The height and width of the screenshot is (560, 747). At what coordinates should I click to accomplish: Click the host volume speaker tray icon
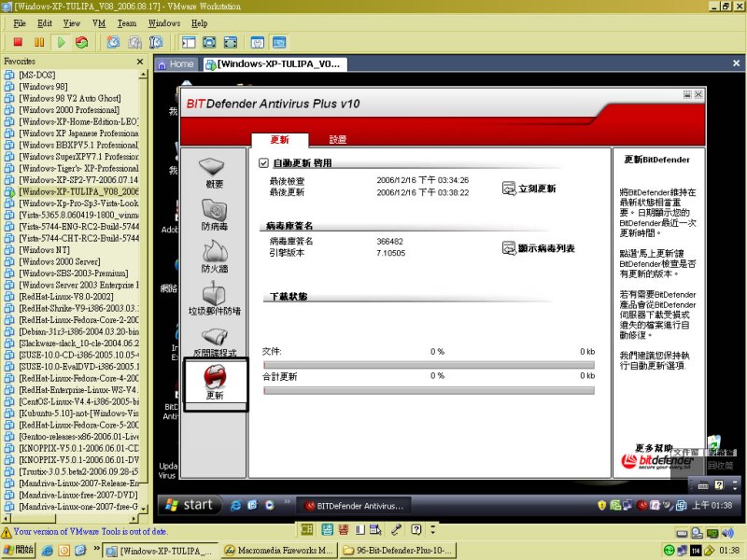coord(727,533)
